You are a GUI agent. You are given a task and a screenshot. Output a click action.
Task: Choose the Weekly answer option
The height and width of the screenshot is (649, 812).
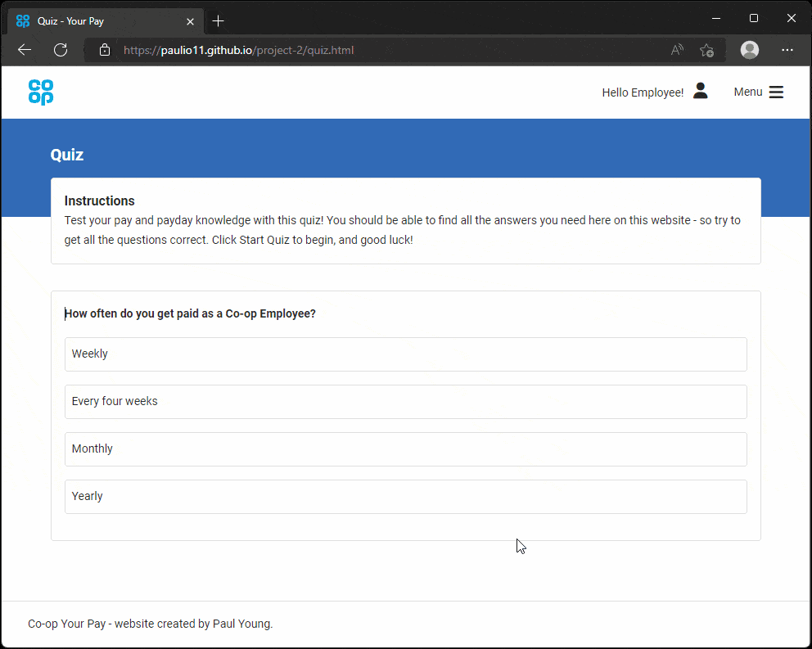[405, 354]
